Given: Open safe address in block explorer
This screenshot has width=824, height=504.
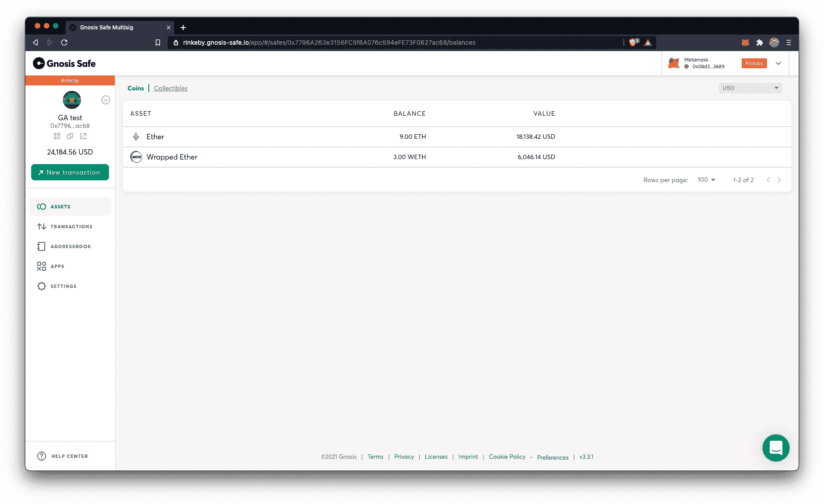Looking at the screenshot, I should coord(83,136).
